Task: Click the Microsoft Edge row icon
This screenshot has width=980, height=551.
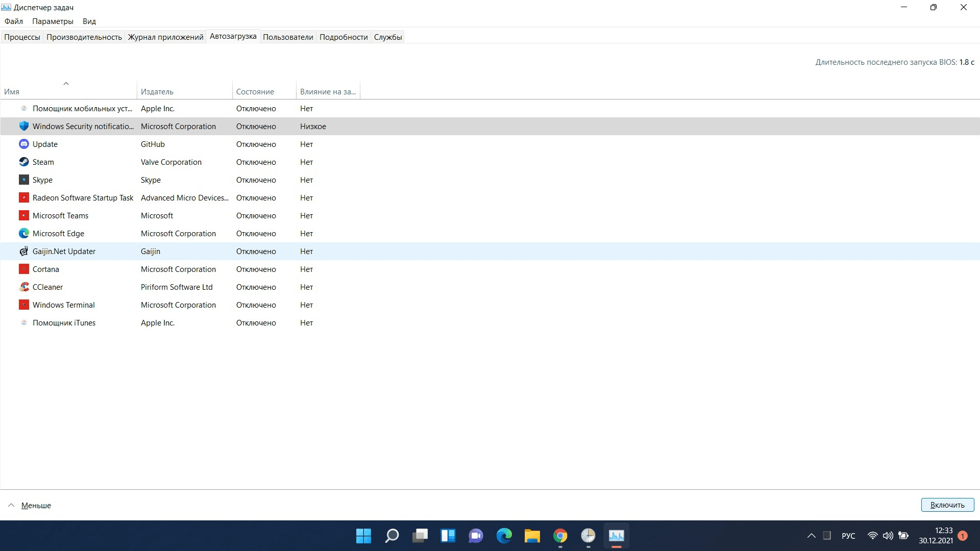Action: coord(24,233)
